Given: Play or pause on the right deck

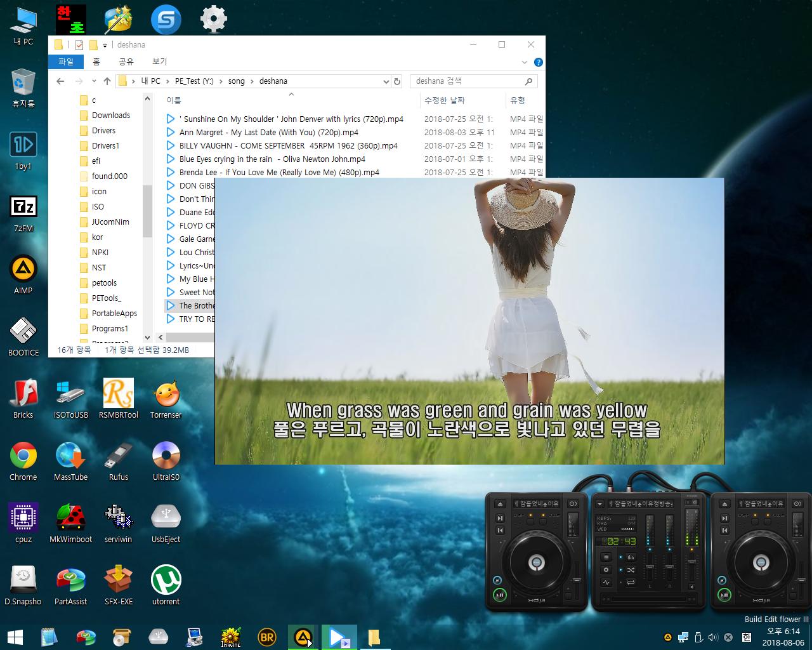Looking at the screenshot, I should (x=724, y=595).
